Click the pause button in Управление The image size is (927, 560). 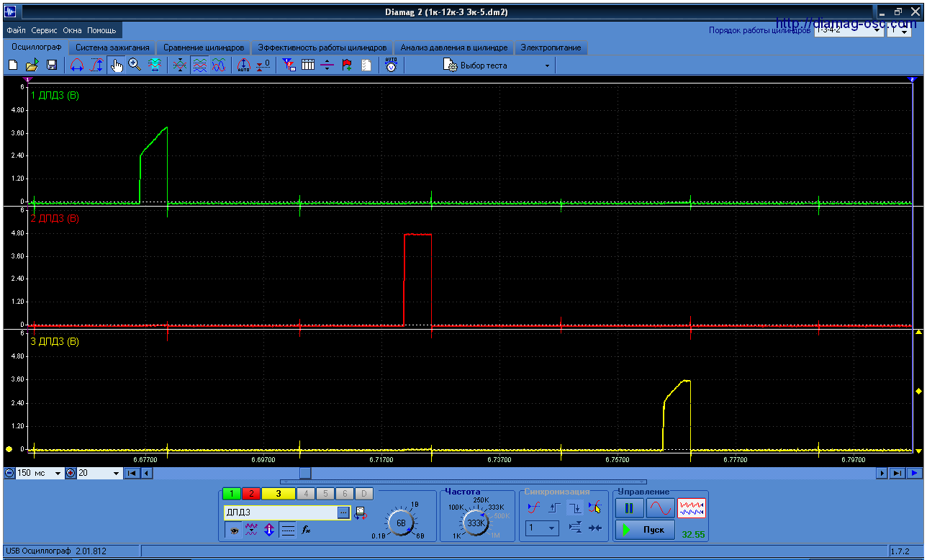pyautogui.click(x=629, y=508)
